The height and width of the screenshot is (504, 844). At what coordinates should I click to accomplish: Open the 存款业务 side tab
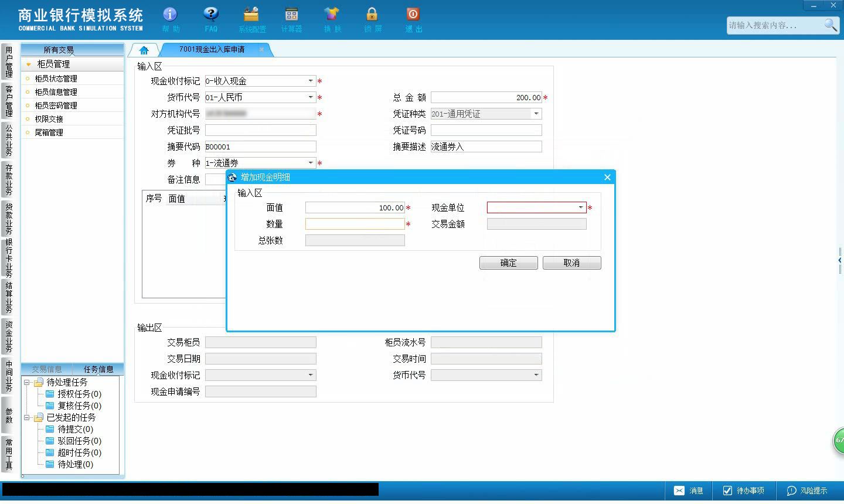(x=8, y=179)
